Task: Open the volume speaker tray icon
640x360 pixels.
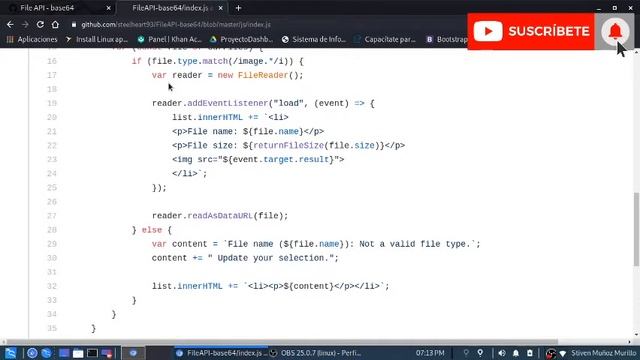Action: [x=502, y=353]
